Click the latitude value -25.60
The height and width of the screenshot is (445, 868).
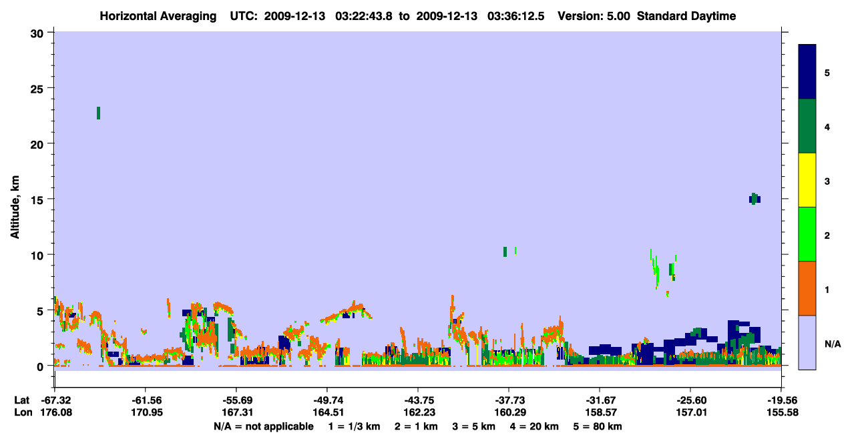(690, 400)
